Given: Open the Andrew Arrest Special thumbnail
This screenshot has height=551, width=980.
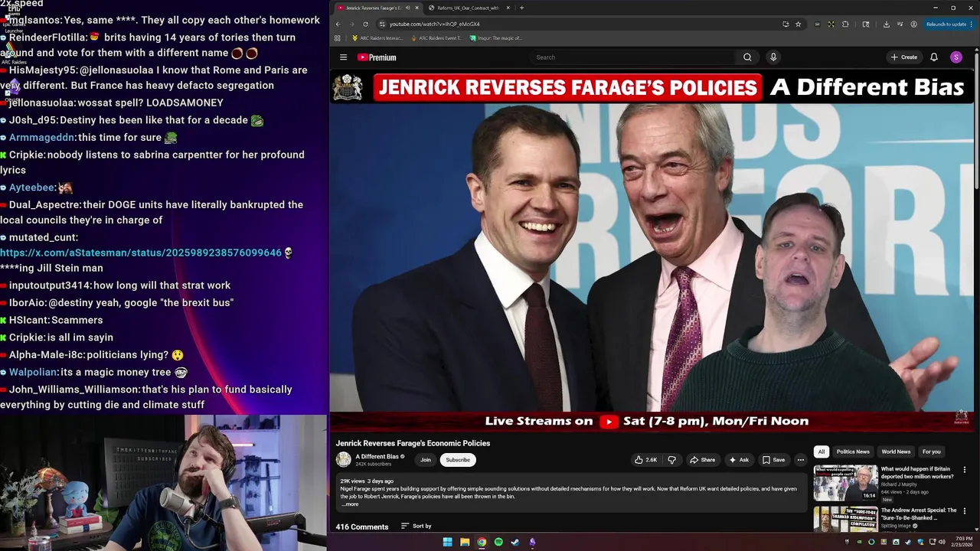Looking at the screenshot, I should (845, 519).
